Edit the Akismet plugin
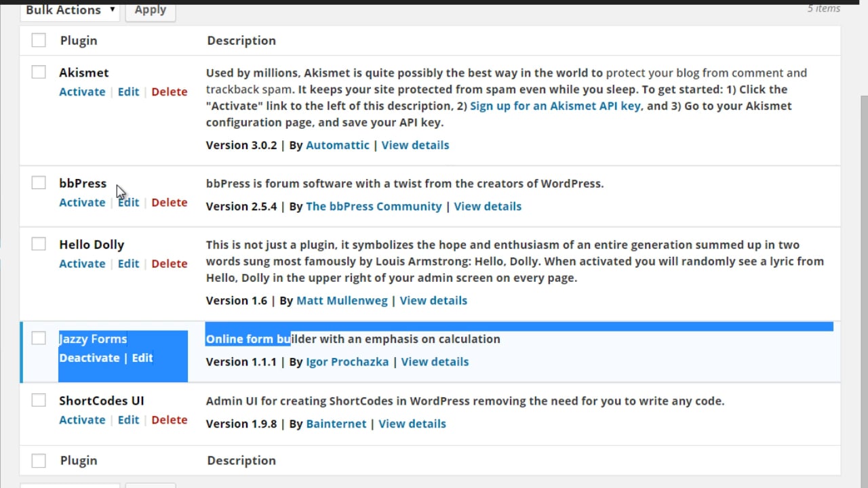The height and width of the screenshot is (488, 868). [128, 91]
